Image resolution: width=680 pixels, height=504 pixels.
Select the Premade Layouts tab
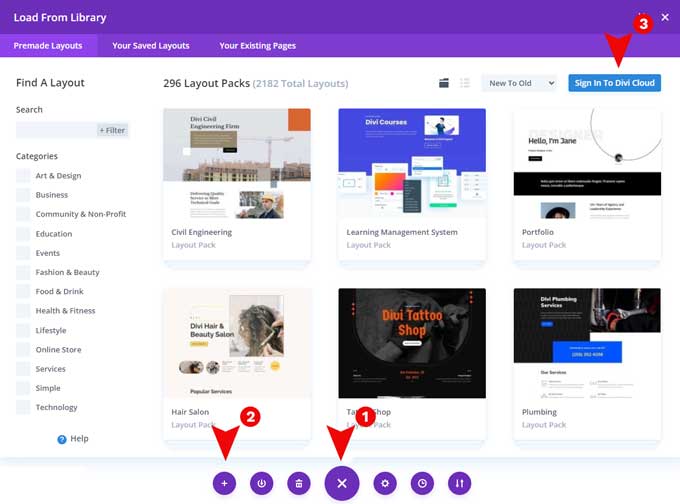pyautogui.click(x=48, y=46)
